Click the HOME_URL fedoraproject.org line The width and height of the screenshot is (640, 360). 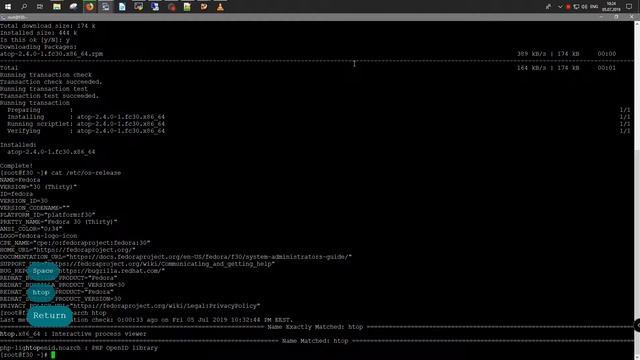coord(68,250)
